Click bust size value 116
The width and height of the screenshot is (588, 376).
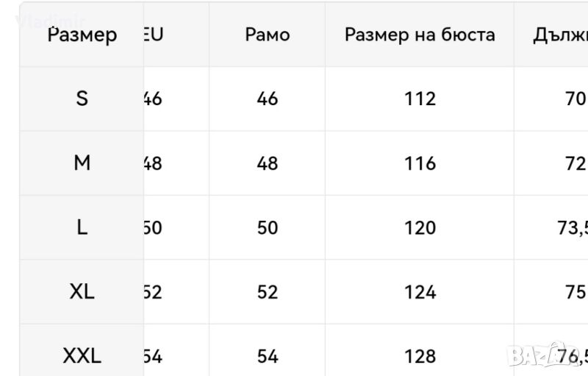pyautogui.click(x=420, y=163)
